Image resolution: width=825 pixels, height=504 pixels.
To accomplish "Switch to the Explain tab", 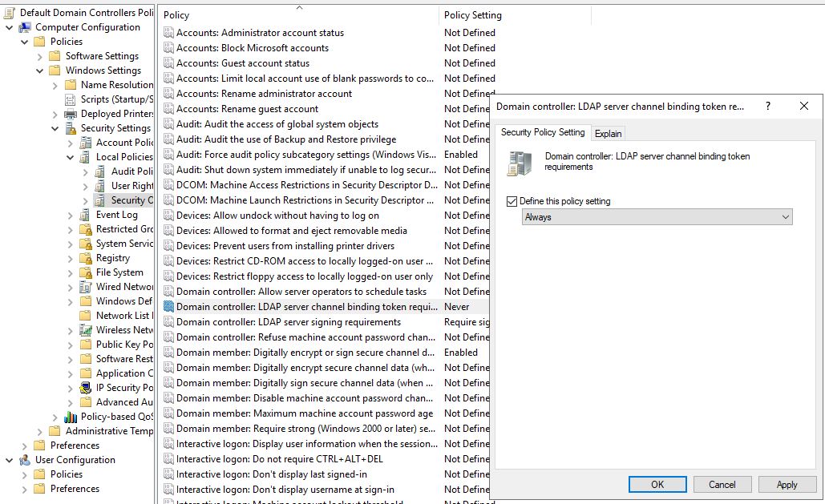I will [608, 134].
